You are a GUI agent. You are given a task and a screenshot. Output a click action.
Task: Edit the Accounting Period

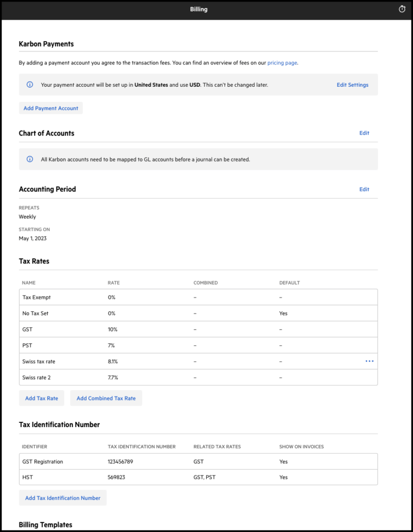click(364, 189)
